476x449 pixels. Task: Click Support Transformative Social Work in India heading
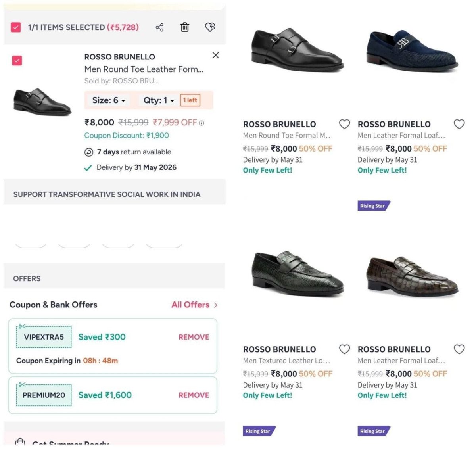click(107, 194)
